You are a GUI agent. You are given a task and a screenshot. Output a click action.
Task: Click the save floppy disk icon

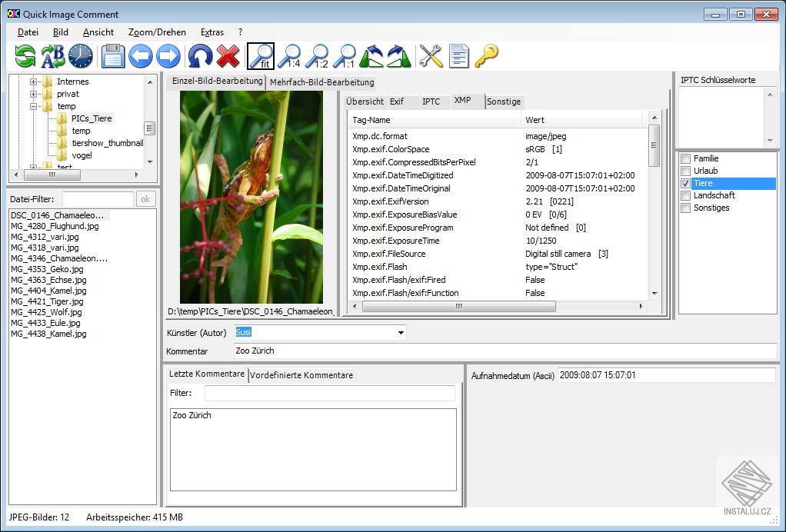point(113,56)
